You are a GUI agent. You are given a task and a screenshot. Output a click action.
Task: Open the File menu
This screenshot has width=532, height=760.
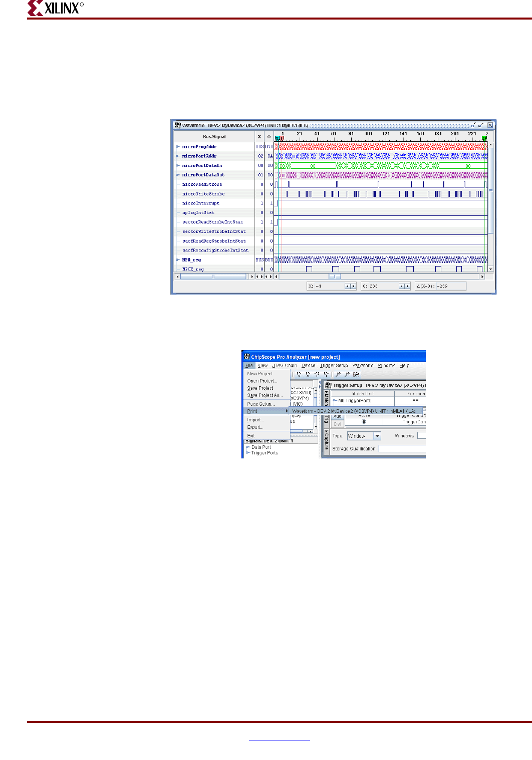click(249, 365)
